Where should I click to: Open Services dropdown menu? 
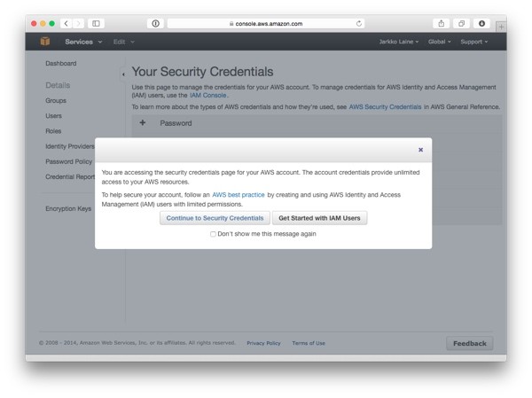click(83, 42)
